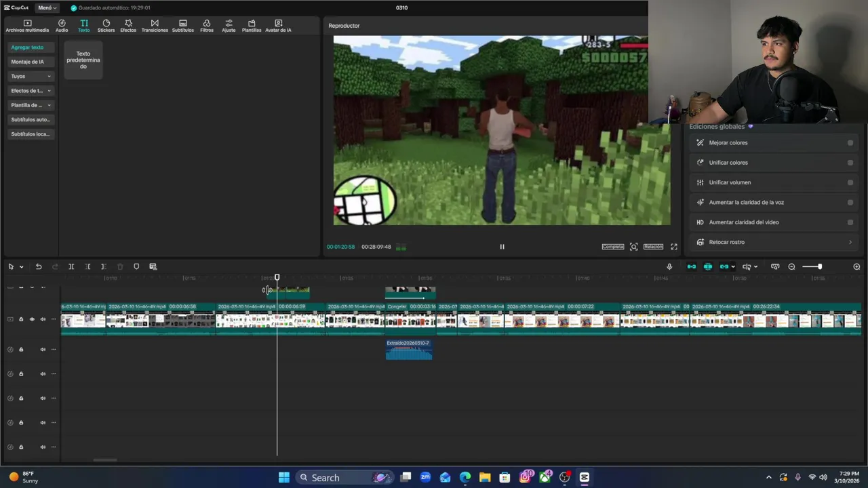Open the Subtítulos tab
Viewport: 868px width, 488px height.
coord(183,26)
